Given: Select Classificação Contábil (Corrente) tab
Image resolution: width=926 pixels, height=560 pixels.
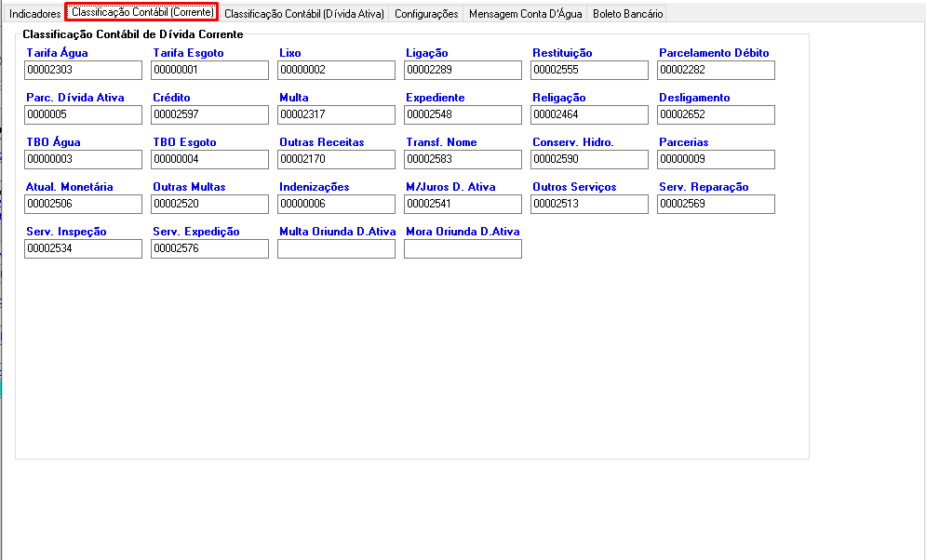Looking at the screenshot, I should tap(142, 13).
